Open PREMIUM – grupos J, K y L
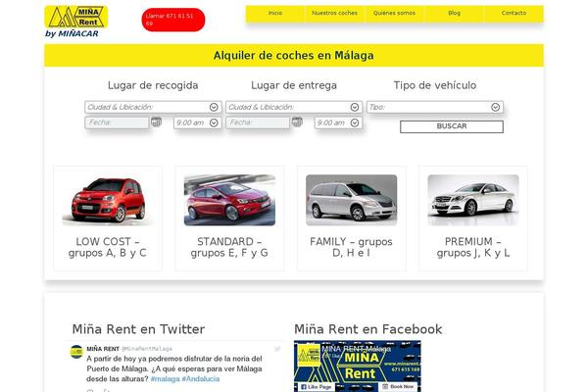Screen dimensions: 588x392 click(x=473, y=247)
